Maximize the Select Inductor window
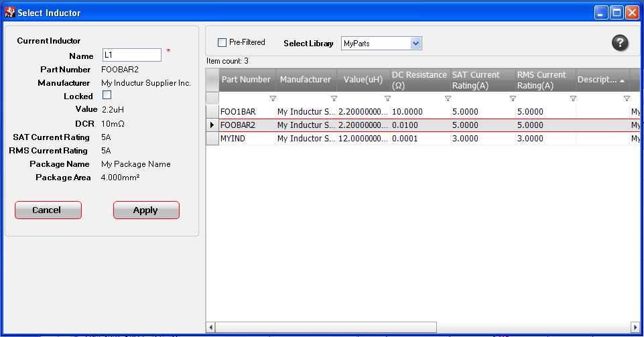The height and width of the screenshot is (337, 644). (x=617, y=13)
